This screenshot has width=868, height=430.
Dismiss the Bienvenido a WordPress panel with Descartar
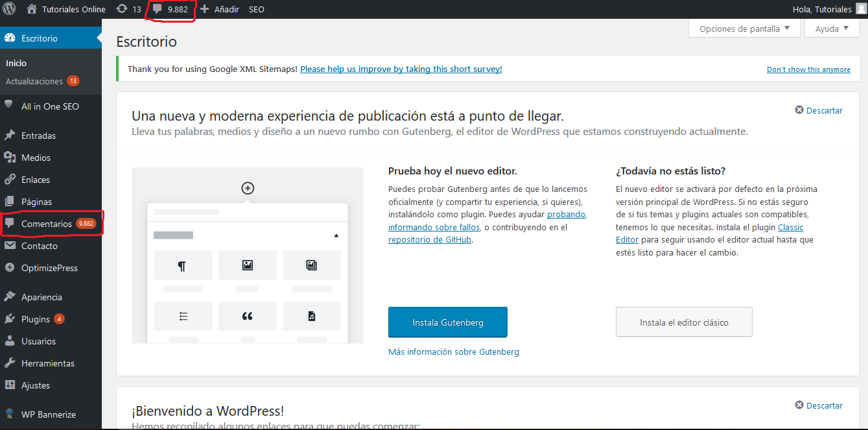(819, 405)
